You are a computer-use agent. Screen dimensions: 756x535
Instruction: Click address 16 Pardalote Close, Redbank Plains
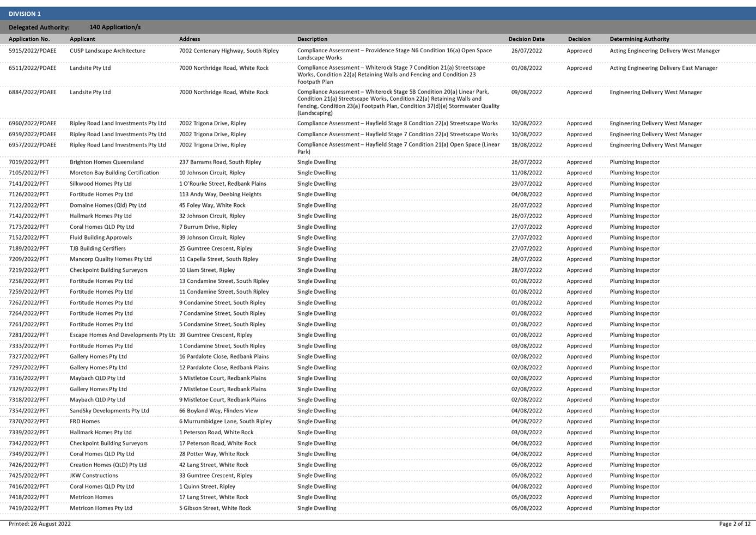pyautogui.click(x=224, y=356)
